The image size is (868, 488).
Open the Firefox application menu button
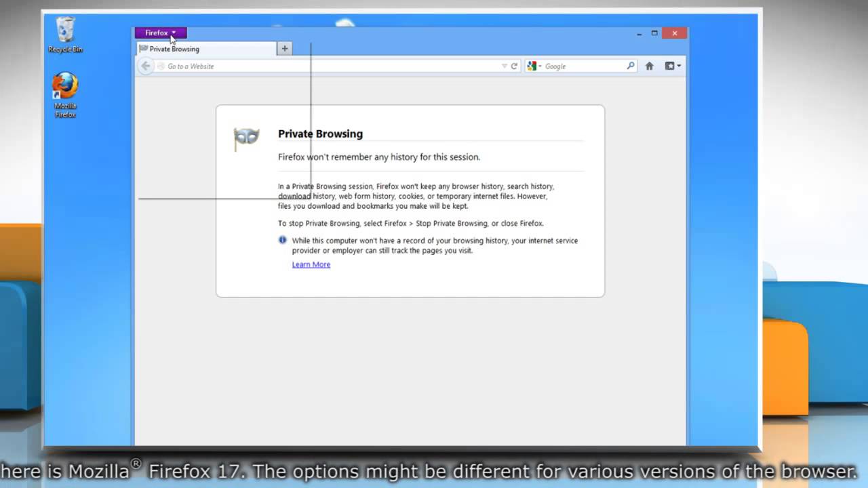(x=160, y=33)
